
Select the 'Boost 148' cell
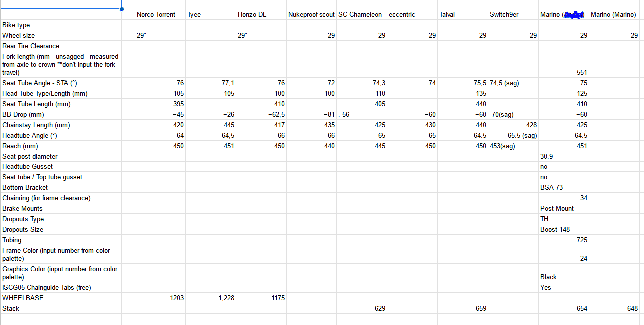[x=564, y=230]
